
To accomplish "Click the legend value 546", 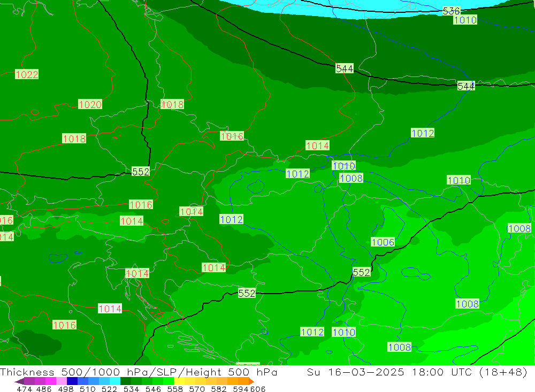I will click(153, 389).
